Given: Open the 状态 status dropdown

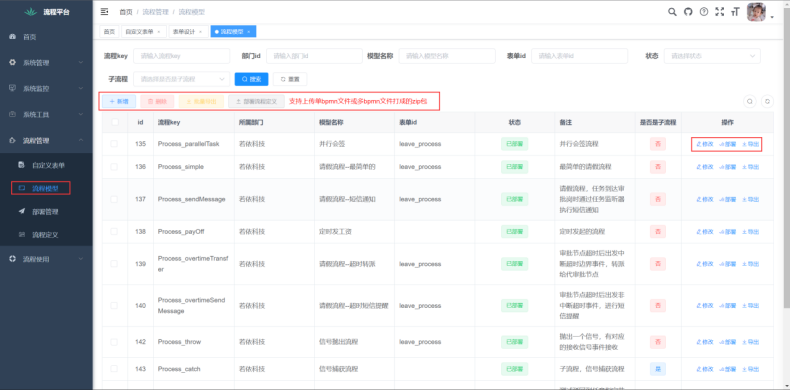Looking at the screenshot, I should 712,56.
